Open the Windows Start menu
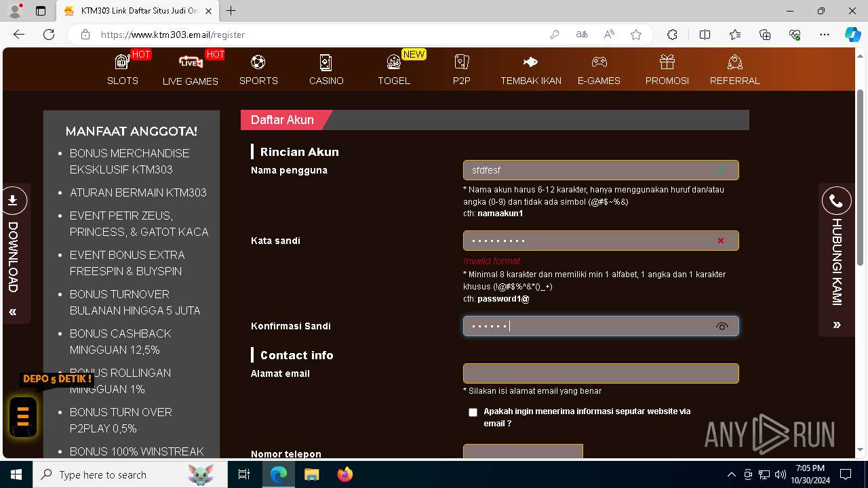This screenshot has height=488, width=868. [x=16, y=474]
